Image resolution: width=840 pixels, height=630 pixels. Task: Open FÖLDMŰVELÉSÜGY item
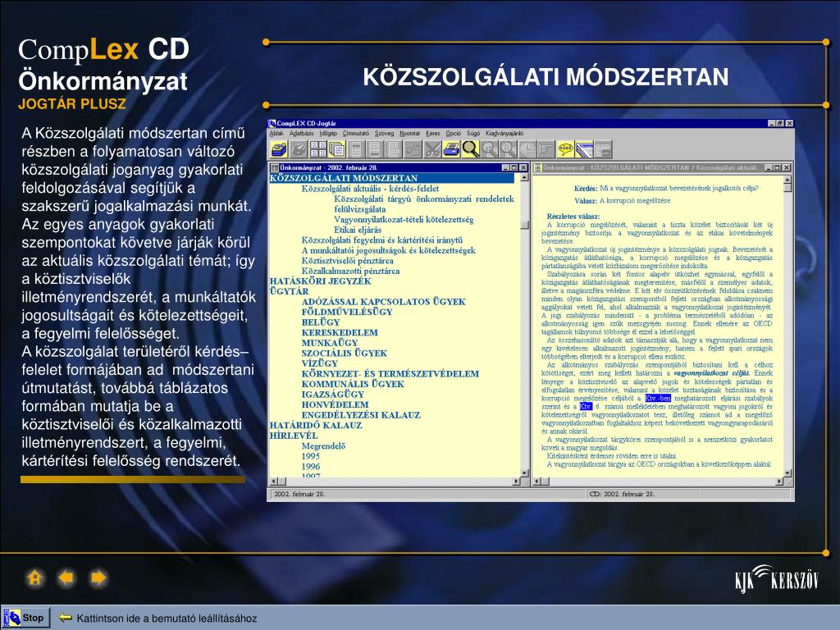pos(347,312)
